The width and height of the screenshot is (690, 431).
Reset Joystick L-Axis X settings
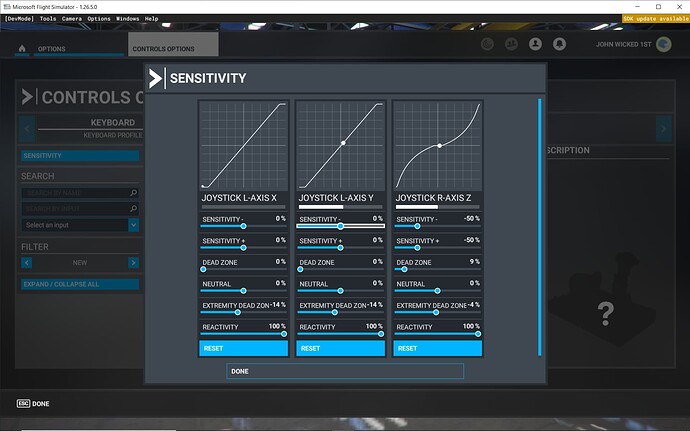pyautogui.click(x=243, y=348)
